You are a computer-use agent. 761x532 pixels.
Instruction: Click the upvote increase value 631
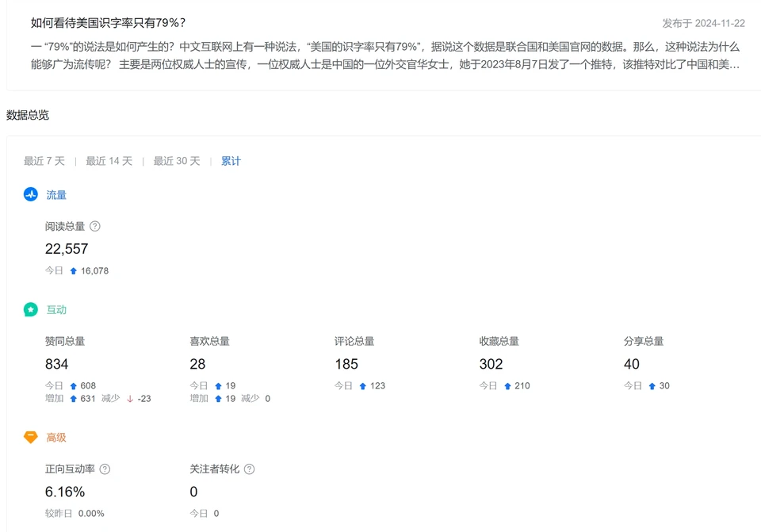[88, 399]
